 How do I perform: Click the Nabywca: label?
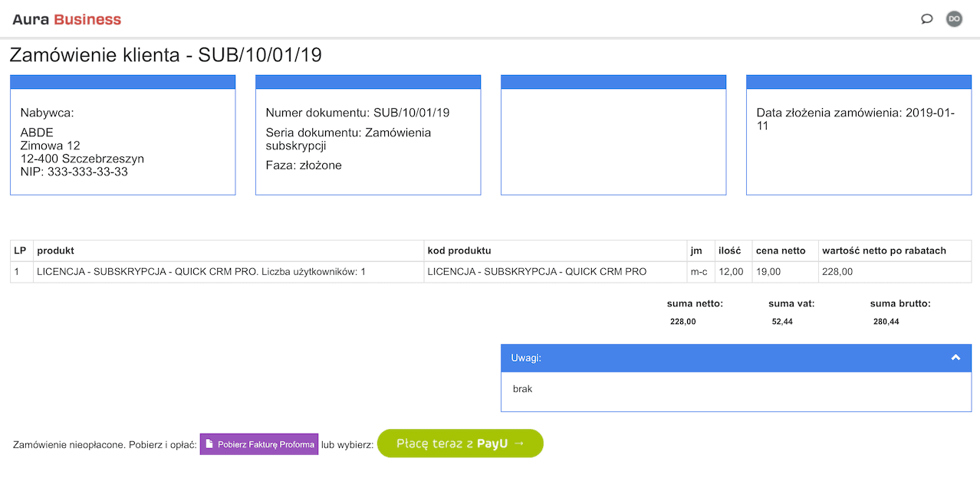pyautogui.click(x=48, y=113)
